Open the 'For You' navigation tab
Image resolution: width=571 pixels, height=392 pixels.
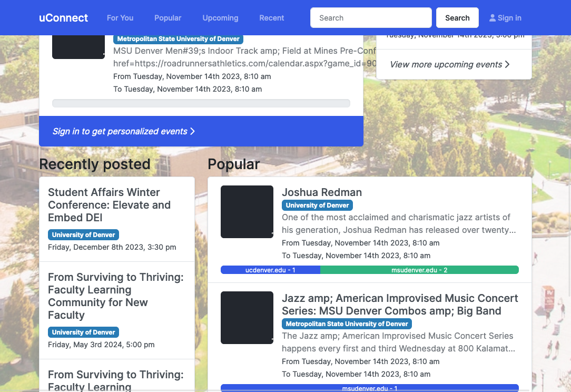pyautogui.click(x=120, y=17)
